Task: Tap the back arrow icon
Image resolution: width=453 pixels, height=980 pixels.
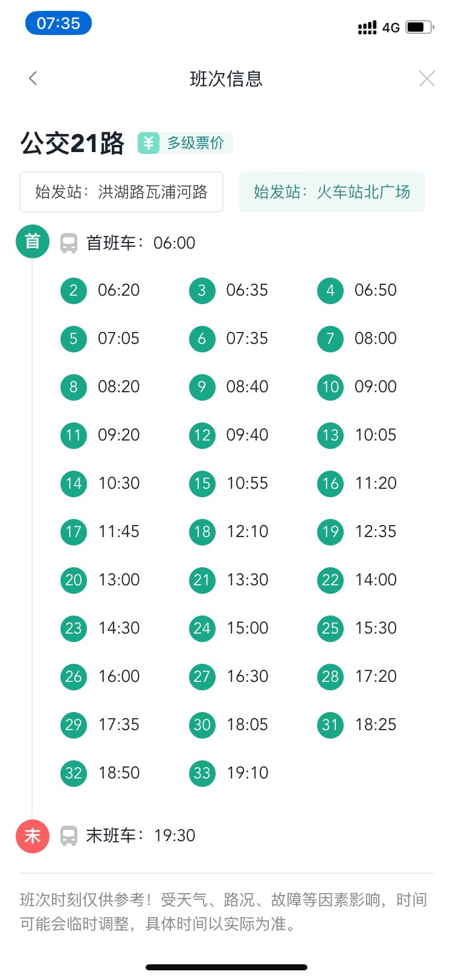Action: pyautogui.click(x=33, y=78)
